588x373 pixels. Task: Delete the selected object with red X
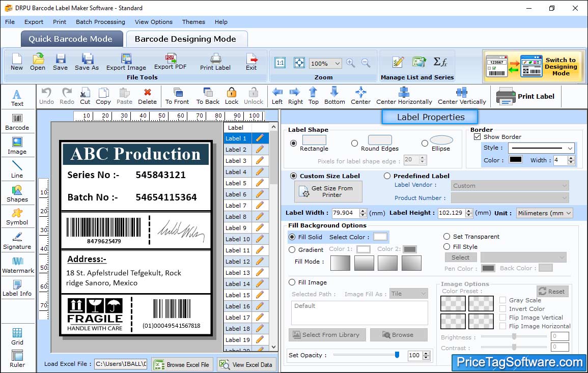coord(147,96)
